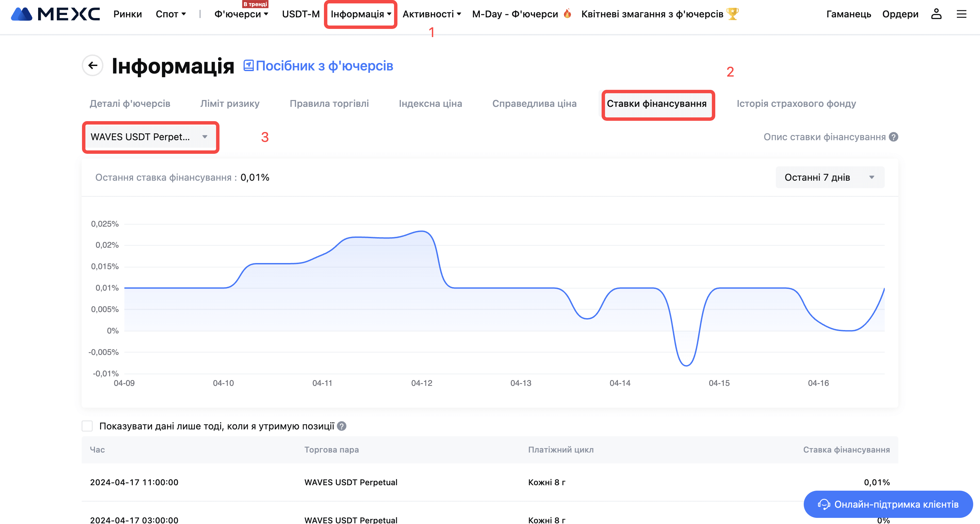
Task: Enable show data only when holding positions
Action: pyautogui.click(x=87, y=426)
